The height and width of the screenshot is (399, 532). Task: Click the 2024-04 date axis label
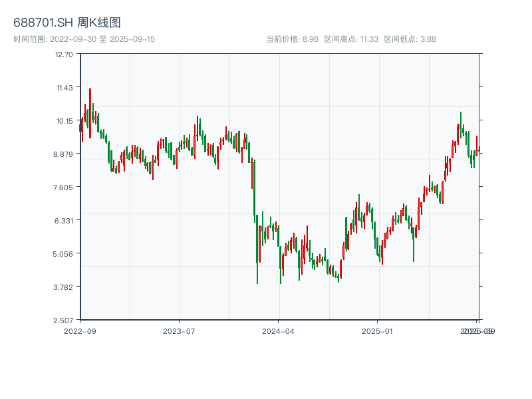click(x=278, y=331)
